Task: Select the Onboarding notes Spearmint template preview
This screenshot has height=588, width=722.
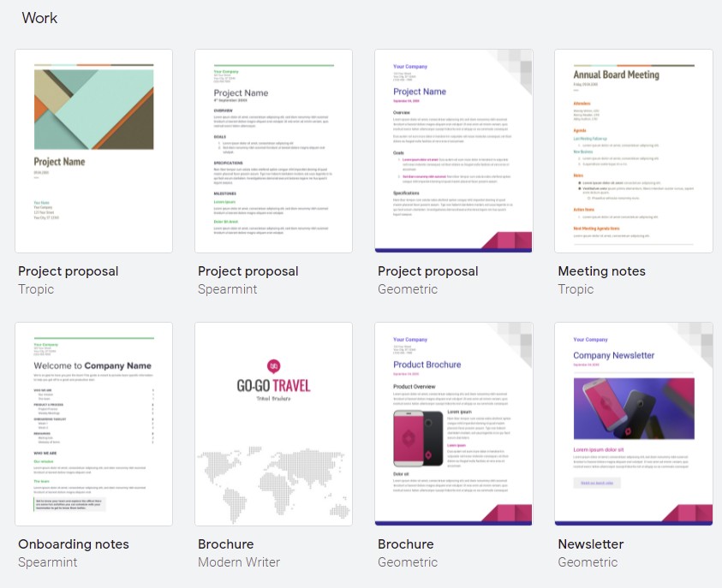Action: pyautogui.click(x=93, y=424)
